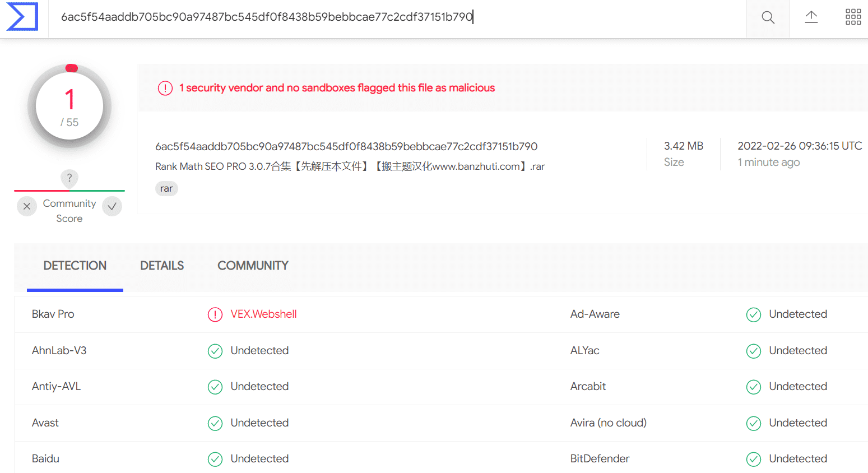Switch to the DETECTION tab
This screenshot has height=473, width=868.
pyautogui.click(x=75, y=266)
